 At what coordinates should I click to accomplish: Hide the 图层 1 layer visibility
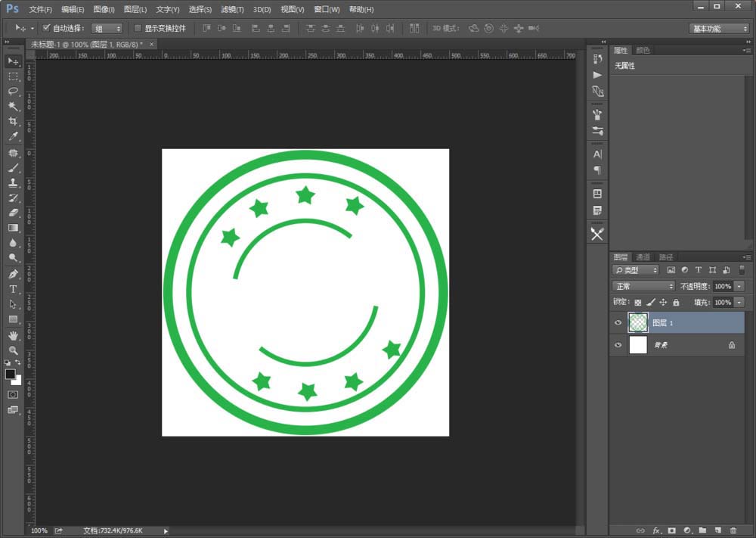coord(618,322)
